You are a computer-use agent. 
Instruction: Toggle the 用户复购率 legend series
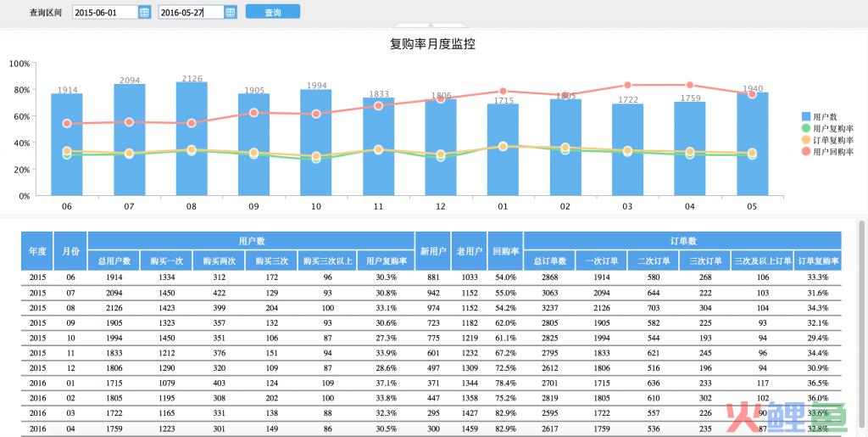pyautogui.click(x=827, y=128)
